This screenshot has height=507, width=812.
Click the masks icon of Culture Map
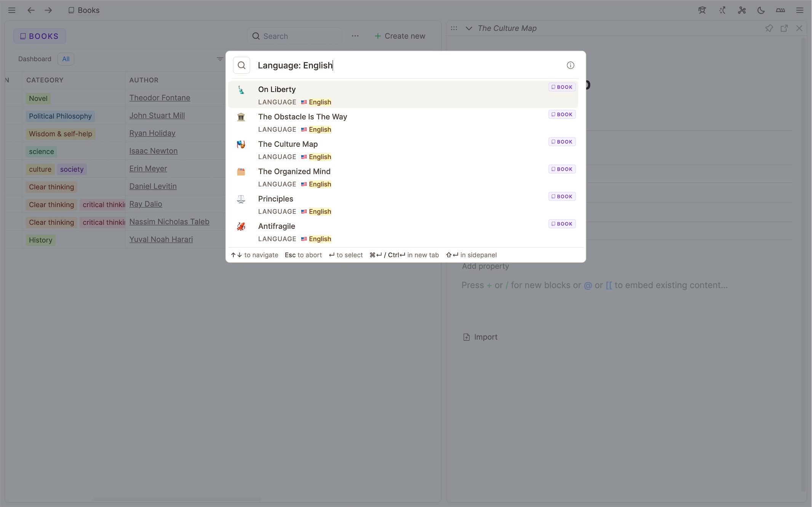pyautogui.click(x=241, y=144)
